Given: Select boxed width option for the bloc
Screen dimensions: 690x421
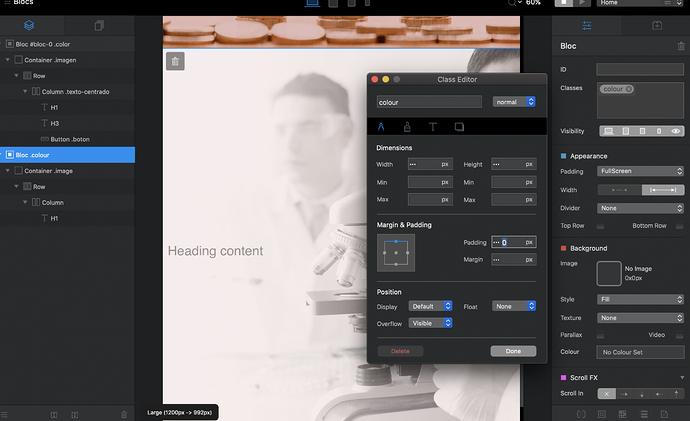Looking at the screenshot, I should point(620,190).
